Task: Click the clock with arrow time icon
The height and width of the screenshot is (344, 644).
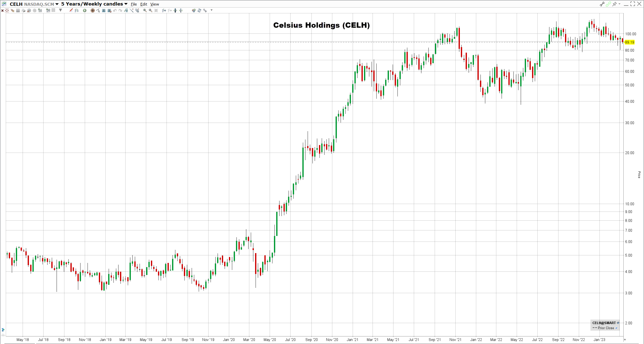Action: 29,11
